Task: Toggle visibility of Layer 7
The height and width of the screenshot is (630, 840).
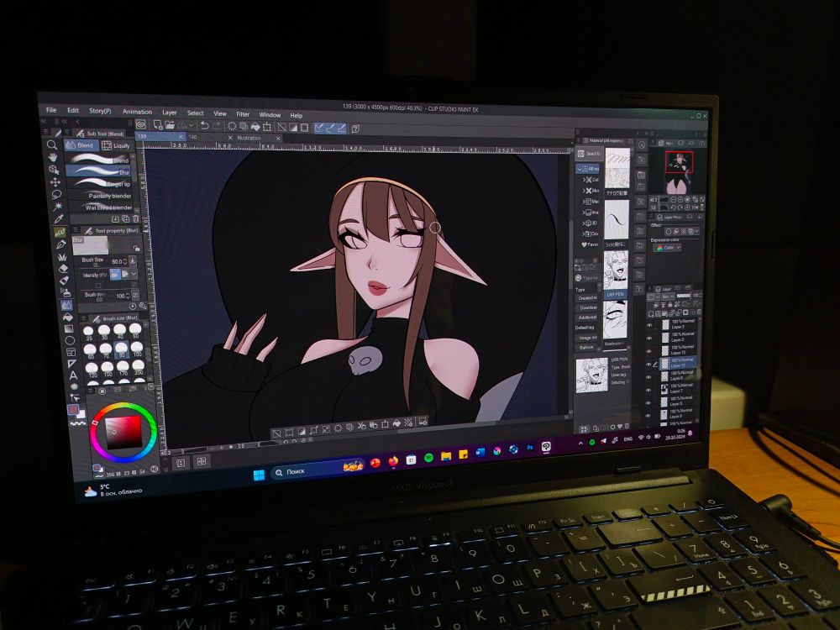Action: click(x=649, y=390)
